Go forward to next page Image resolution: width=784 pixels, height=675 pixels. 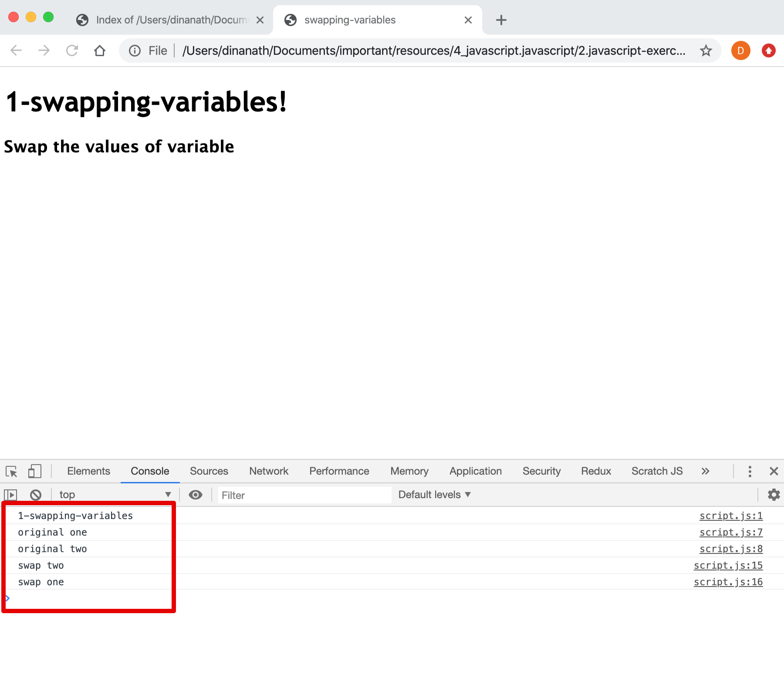(44, 51)
